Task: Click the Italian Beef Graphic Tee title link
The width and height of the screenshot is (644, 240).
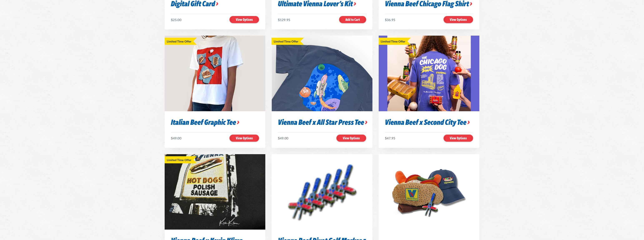Action: (203, 122)
